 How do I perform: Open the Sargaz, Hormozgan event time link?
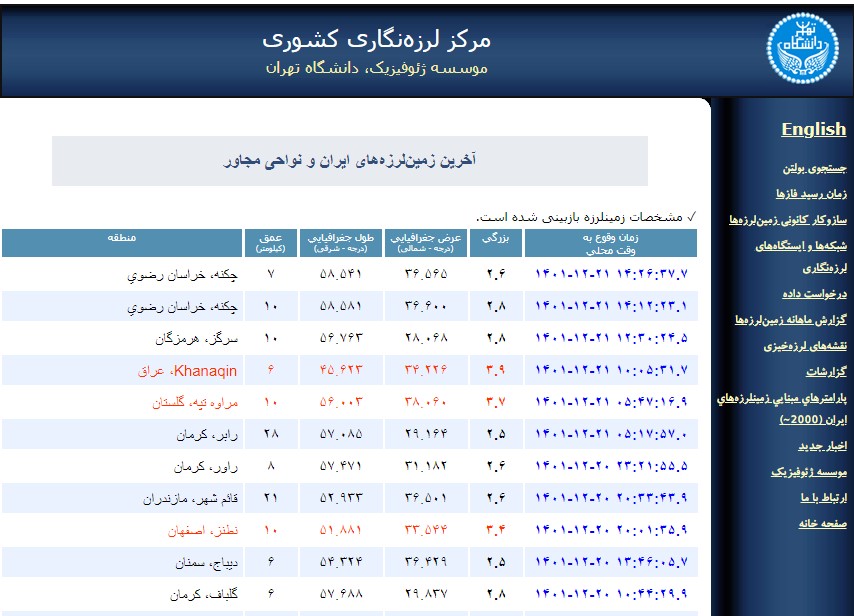[x=612, y=338]
